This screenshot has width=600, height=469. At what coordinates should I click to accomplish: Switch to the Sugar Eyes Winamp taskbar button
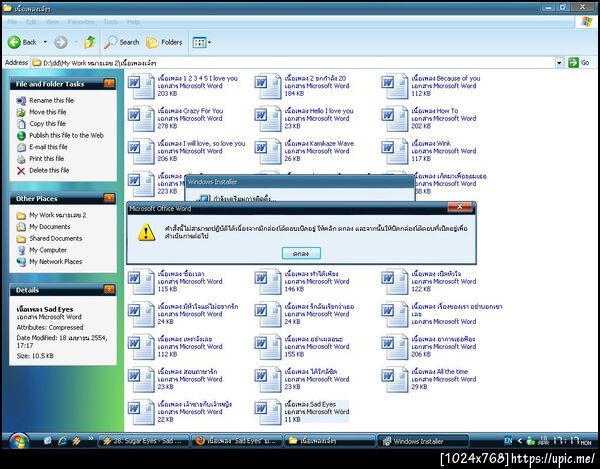tap(144, 441)
